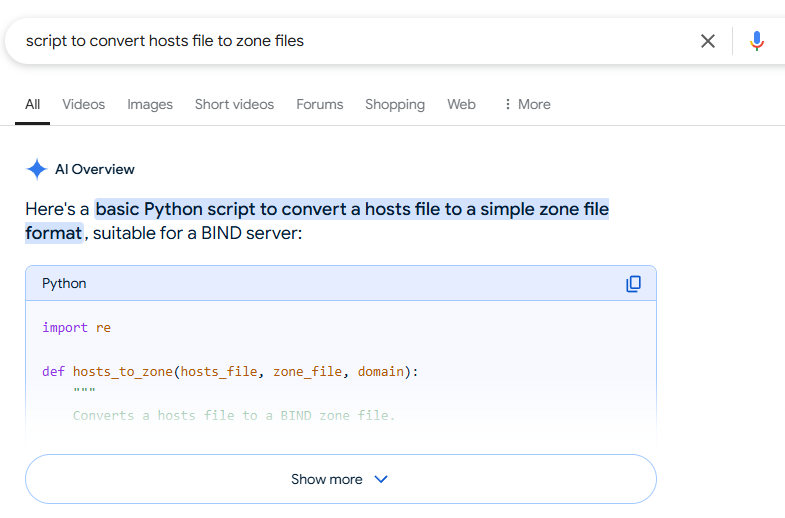Switch to the Videos tab
The height and width of the screenshot is (518, 785).
click(84, 104)
